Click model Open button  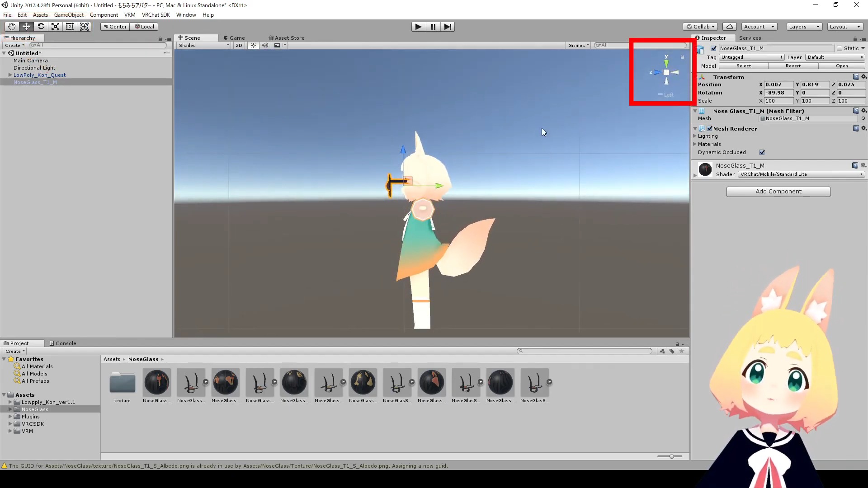[x=842, y=66]
